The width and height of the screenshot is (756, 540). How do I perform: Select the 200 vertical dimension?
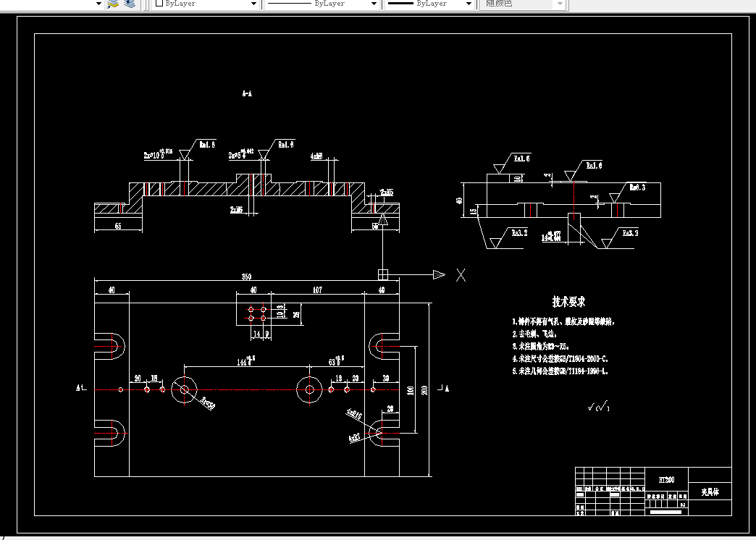click(425, 389)
